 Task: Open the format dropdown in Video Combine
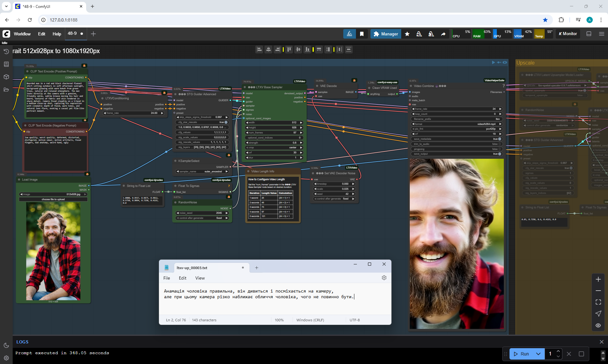457,124
